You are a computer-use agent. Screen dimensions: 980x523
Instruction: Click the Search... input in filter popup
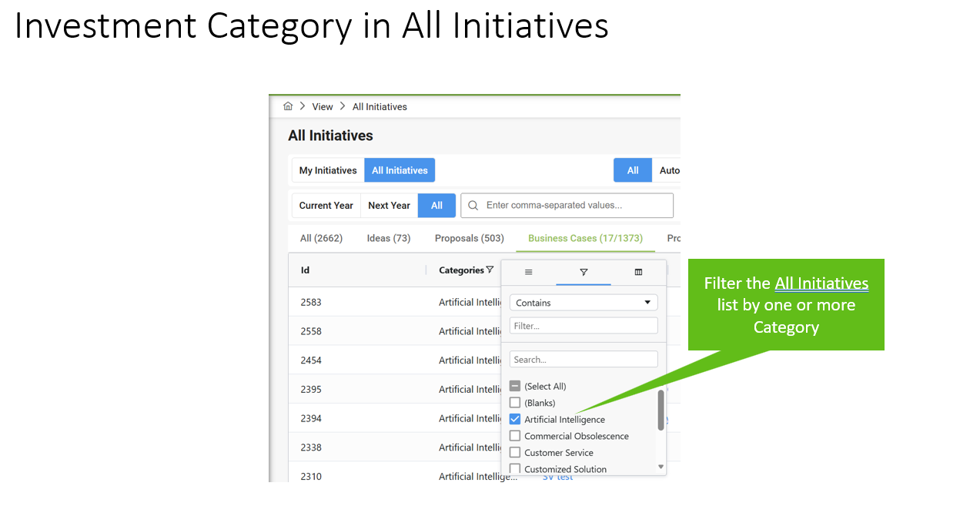click(584, 359)
